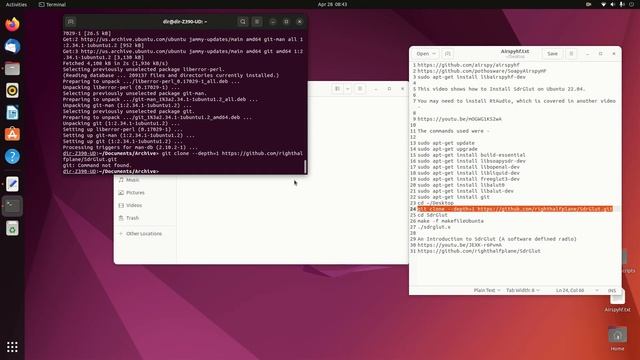
Task: Toggle the Files window view mode icon
Action: click(x=338, y=89)
